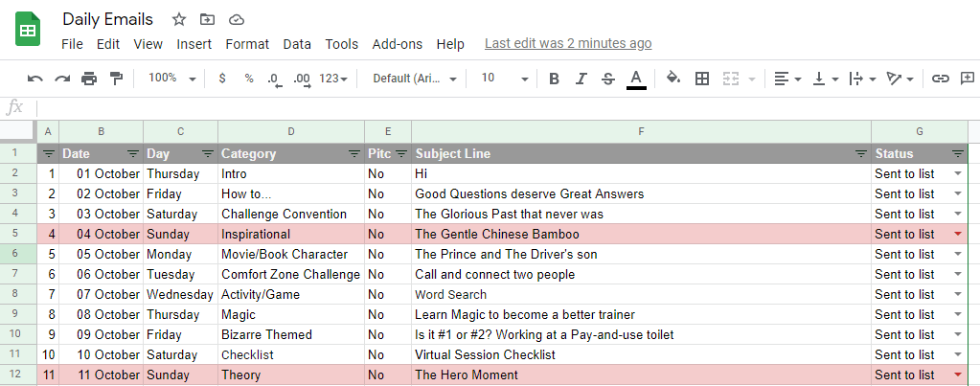The height and width of the screenshot is (386, 980).
Task: Select the paint format roller icon
Action: [x=116, y=79]
